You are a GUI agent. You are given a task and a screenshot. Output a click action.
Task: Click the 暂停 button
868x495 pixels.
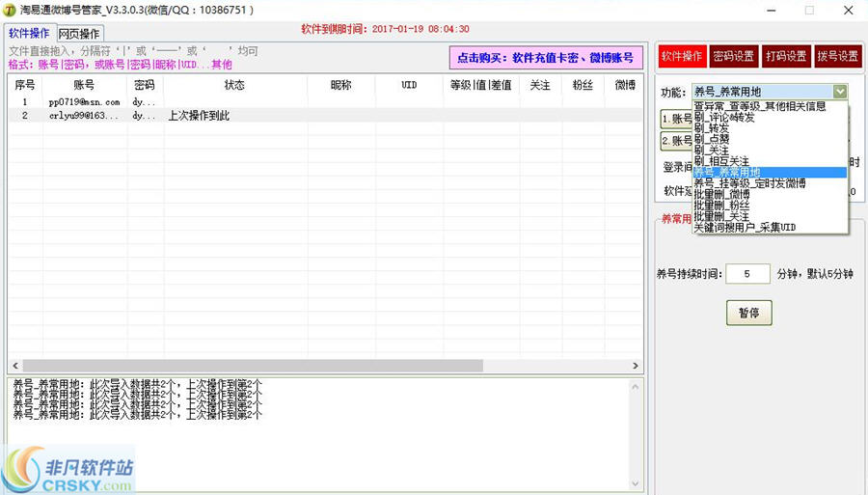coord(749,313)
